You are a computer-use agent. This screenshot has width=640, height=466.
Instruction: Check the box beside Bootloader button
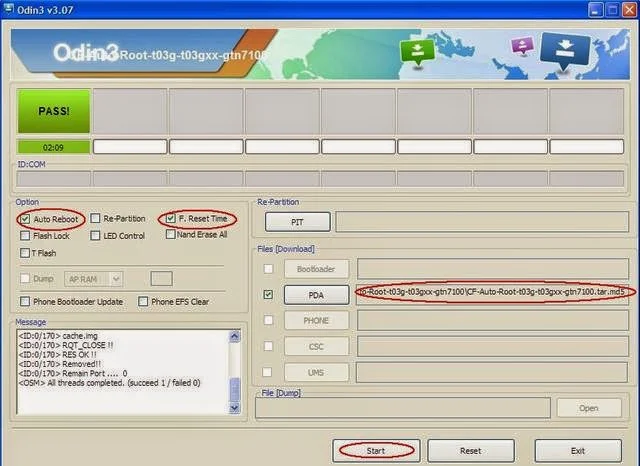(268, 269)
